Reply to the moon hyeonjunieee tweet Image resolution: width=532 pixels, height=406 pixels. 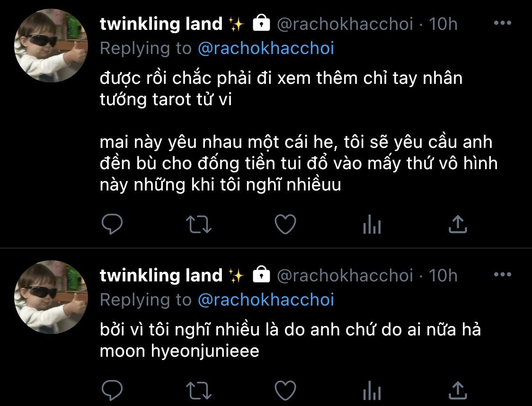pos(112,390)
